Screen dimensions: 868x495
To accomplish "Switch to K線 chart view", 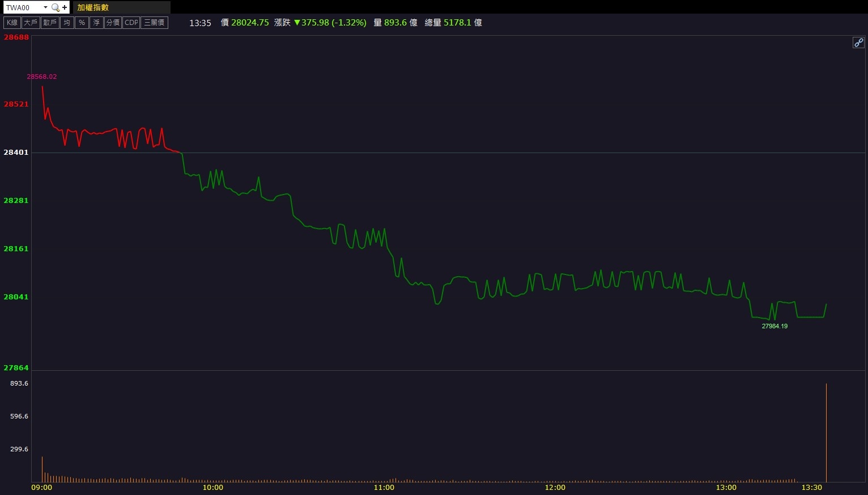I will coord(12,23).
